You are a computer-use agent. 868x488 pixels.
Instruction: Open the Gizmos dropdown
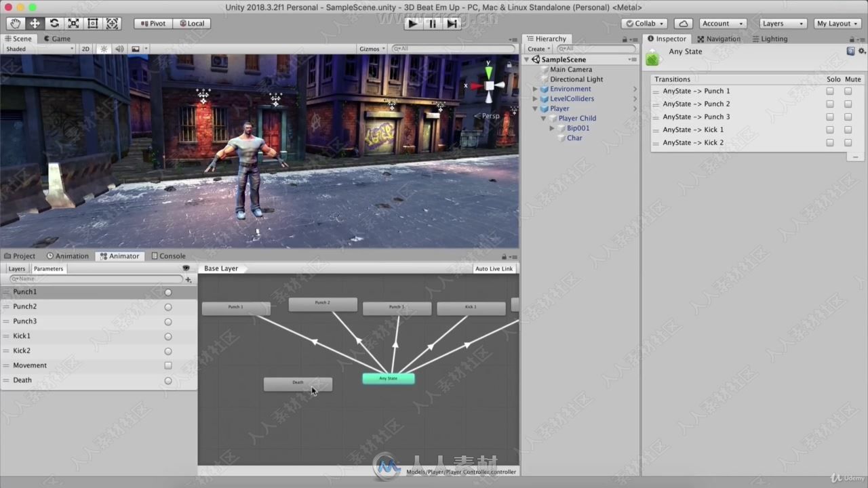pyautogui.click(x=372, y=49)
